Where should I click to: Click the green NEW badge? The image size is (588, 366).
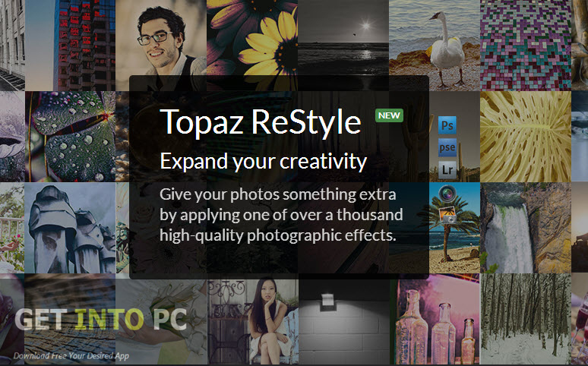(x=389, y=115)
